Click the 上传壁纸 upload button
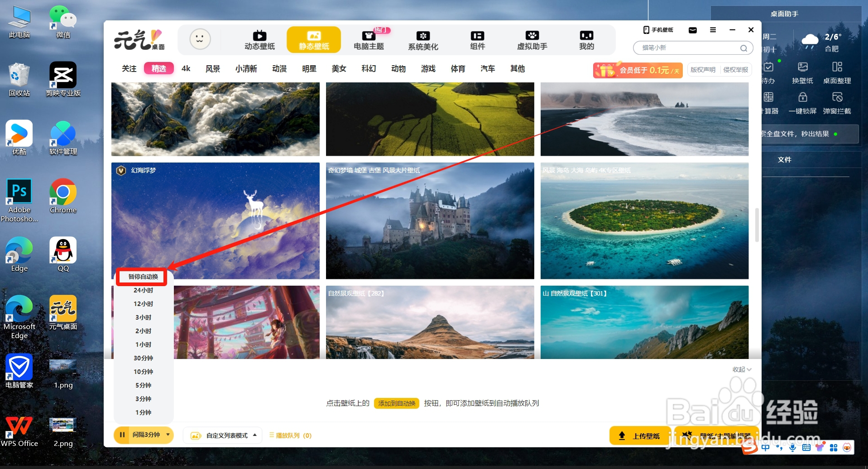 (641, 435)
